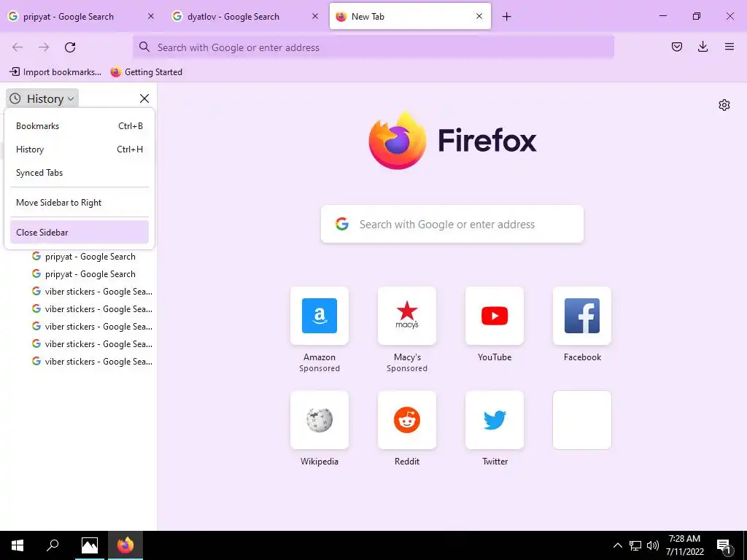Open Save to Pocket icon
This screenshot has width=747, height=560.
676,47
